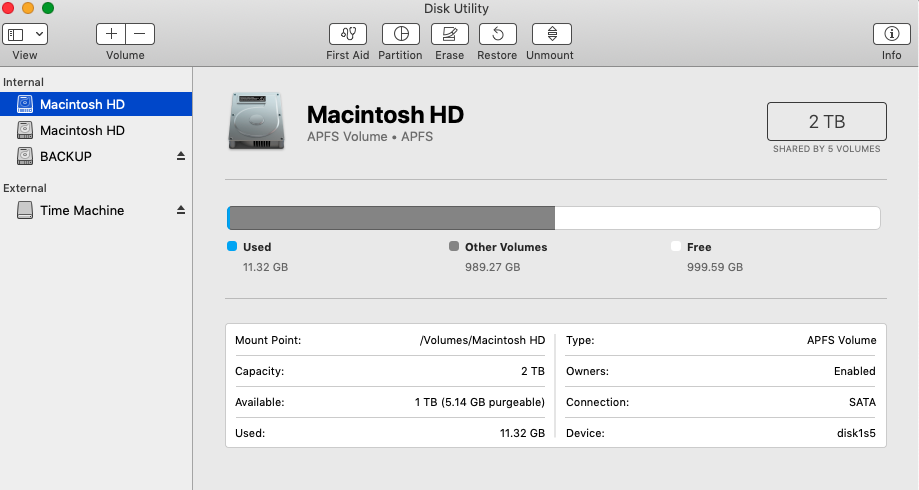Click the Macintosh HD main heading
The image size is (919, 490).
click(x=385, y=114)
